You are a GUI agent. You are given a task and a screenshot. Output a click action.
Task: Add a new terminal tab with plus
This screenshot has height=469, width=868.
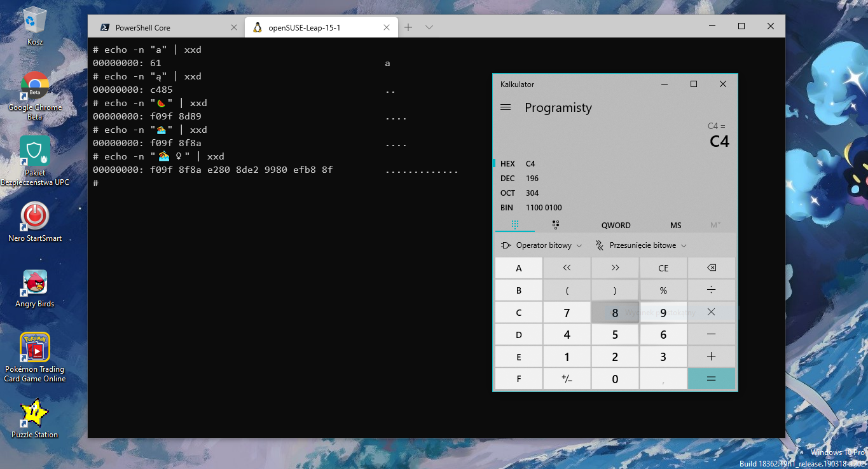click(x=408, y=27)
